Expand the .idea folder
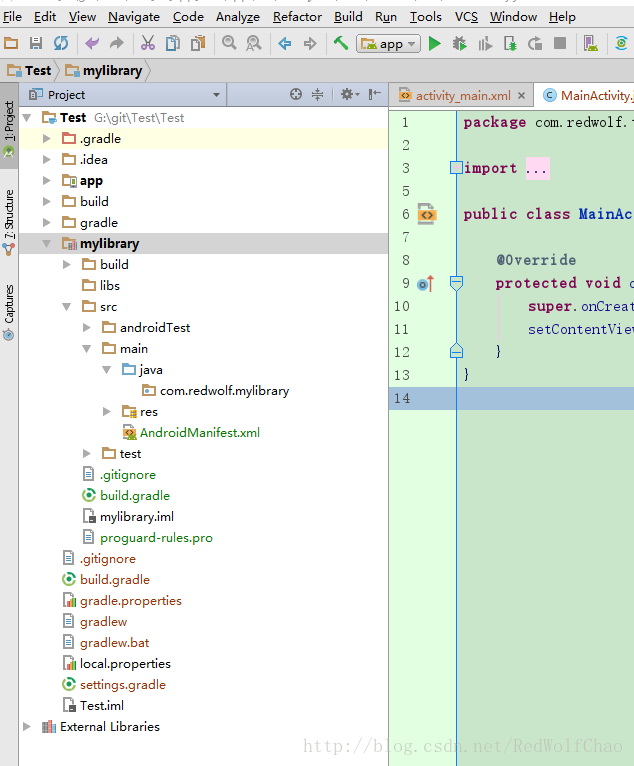Screen dimensions: 634x766 point(46,160)
